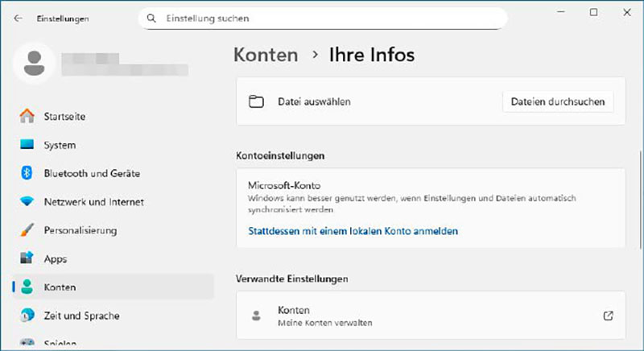This screenshot has width=644, height=351.
Task: Open the Apps settings section
Action: (114, 258)
